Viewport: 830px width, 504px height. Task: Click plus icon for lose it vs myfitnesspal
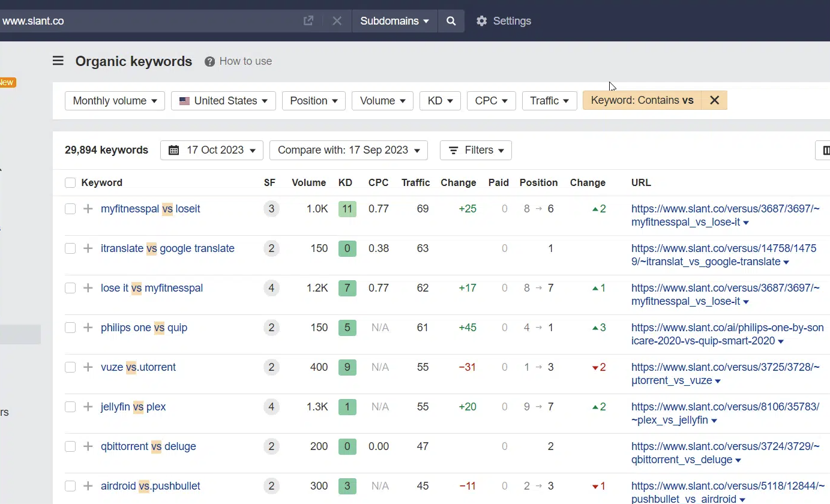[x=88, y=288]
